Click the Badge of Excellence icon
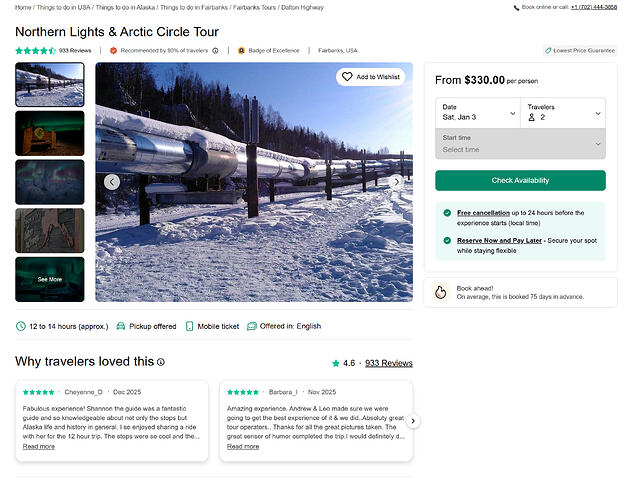The height and width of the screenshot is (481, 624). click(x=242, y=50)
